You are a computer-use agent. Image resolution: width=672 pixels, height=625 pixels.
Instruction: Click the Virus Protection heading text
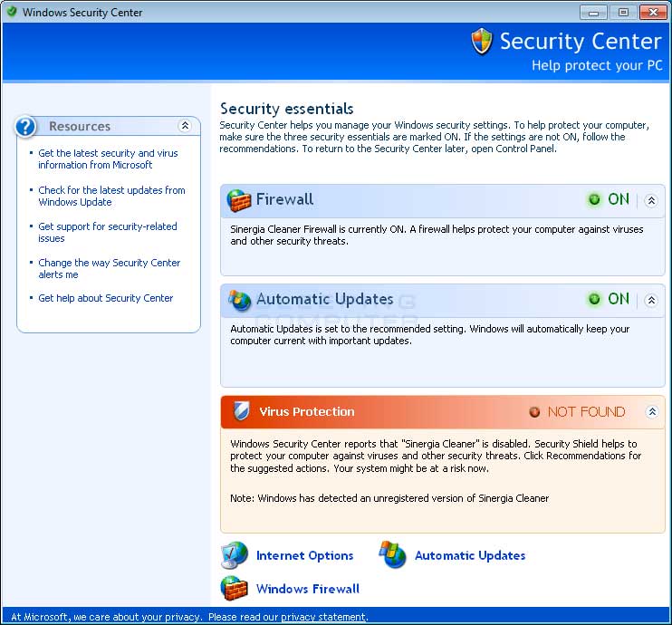(307, 411)
